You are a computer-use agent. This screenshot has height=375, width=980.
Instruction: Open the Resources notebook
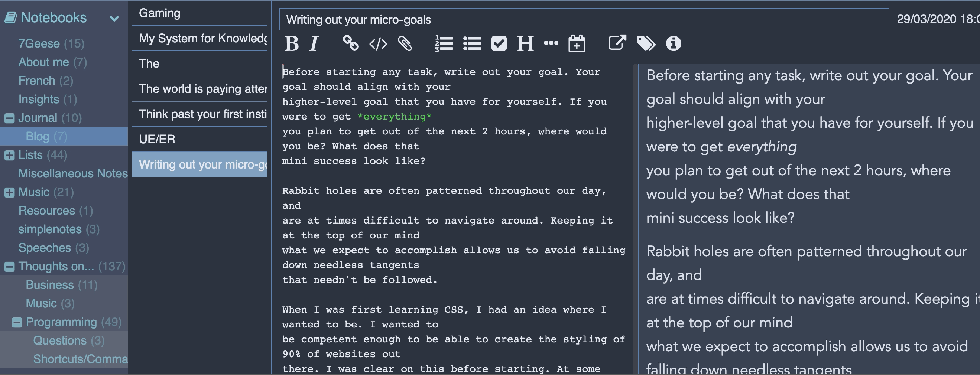(x=56, y=211)
